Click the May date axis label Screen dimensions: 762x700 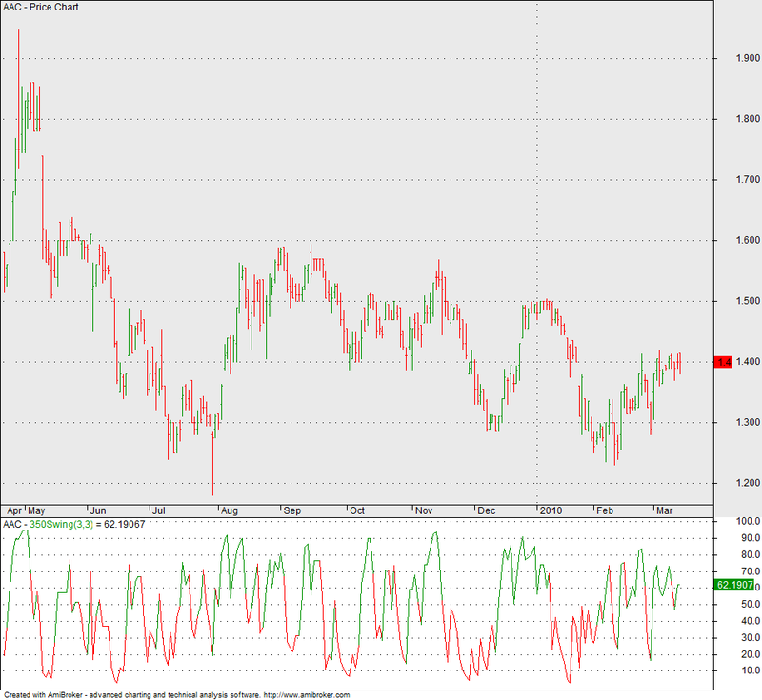click(x=36, y=510)
